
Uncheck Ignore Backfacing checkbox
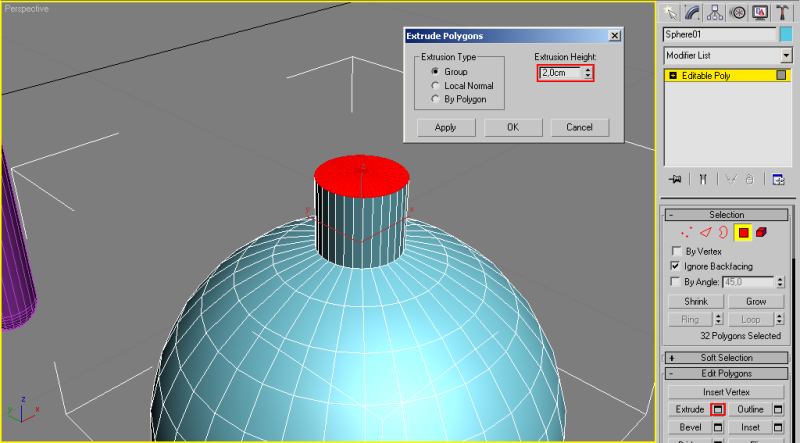click(x=677, y=266)
